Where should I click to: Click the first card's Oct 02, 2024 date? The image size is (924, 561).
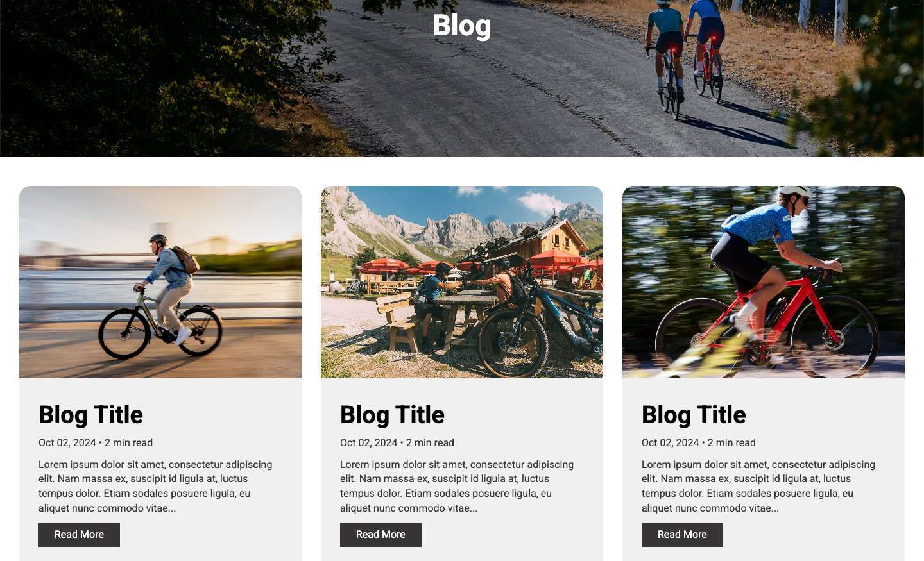67,443
